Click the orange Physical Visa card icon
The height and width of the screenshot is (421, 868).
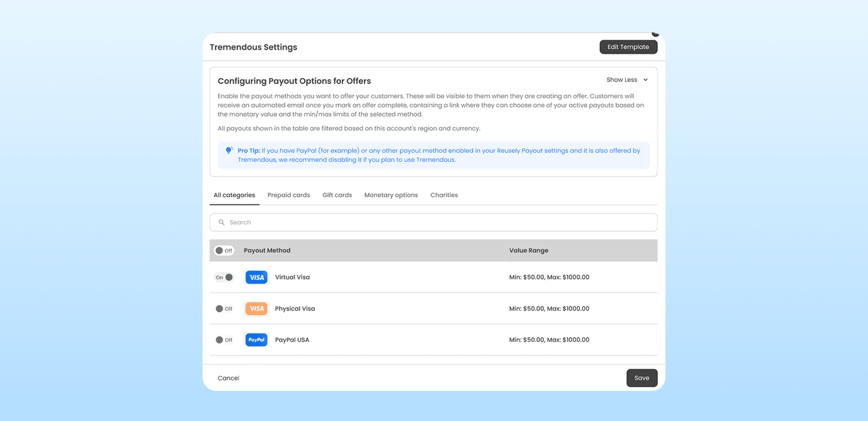256,309
